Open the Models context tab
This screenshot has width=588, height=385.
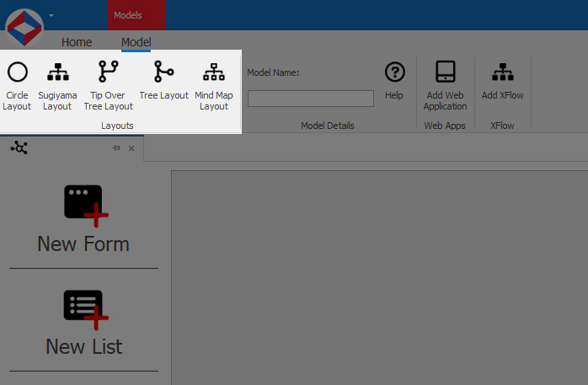[x=136, y=15]
